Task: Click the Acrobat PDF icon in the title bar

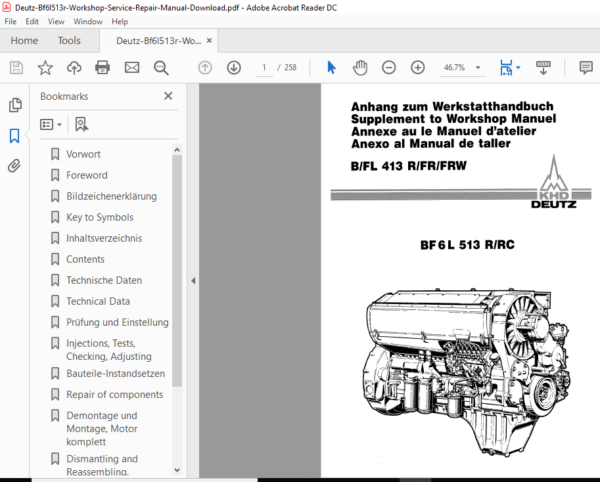Action: [x=7, y=7]
